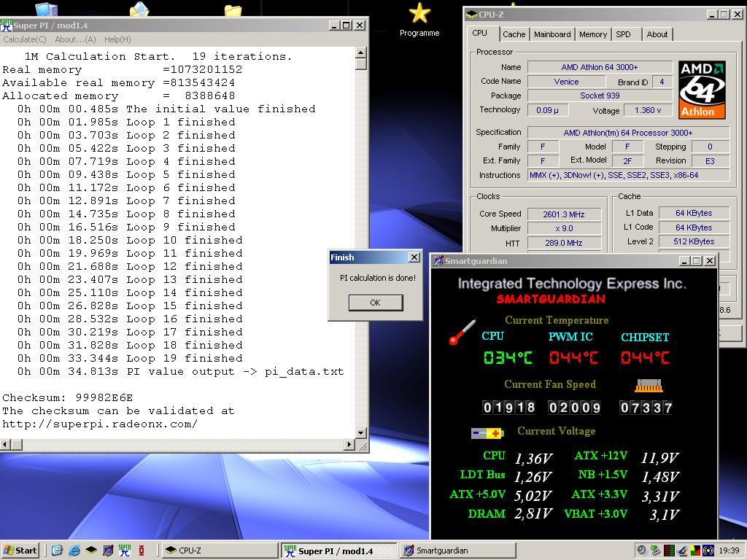Launch Smartguardian icon in Quick Launch
Viewport: 747px width, 560px height.
(108, 551)
